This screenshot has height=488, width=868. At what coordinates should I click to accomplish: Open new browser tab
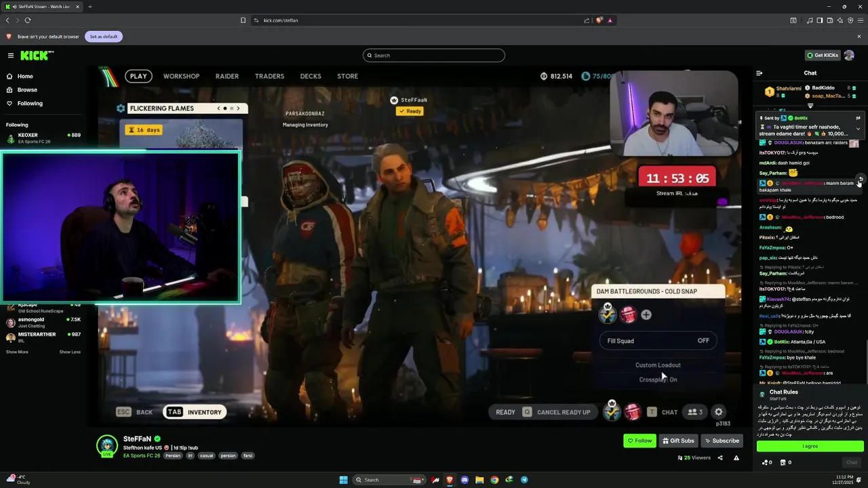(x=90, y=7)
